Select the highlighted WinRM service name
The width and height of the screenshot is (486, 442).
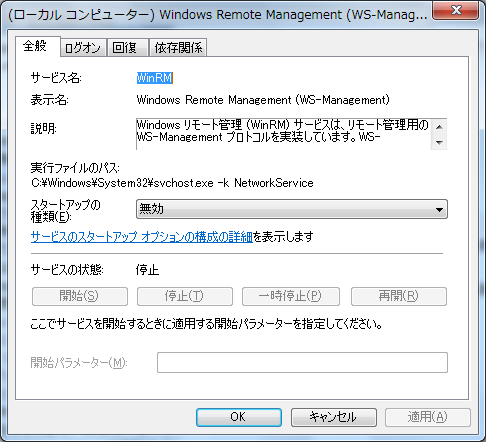(155, 78)
